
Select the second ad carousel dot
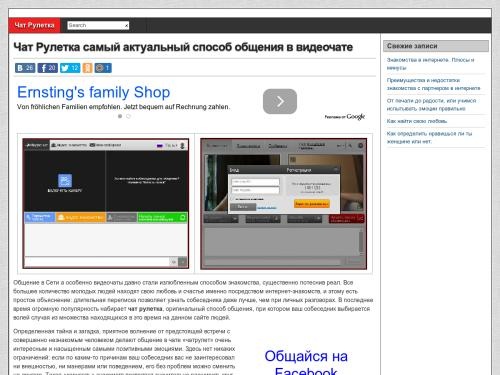coord(128,116)
